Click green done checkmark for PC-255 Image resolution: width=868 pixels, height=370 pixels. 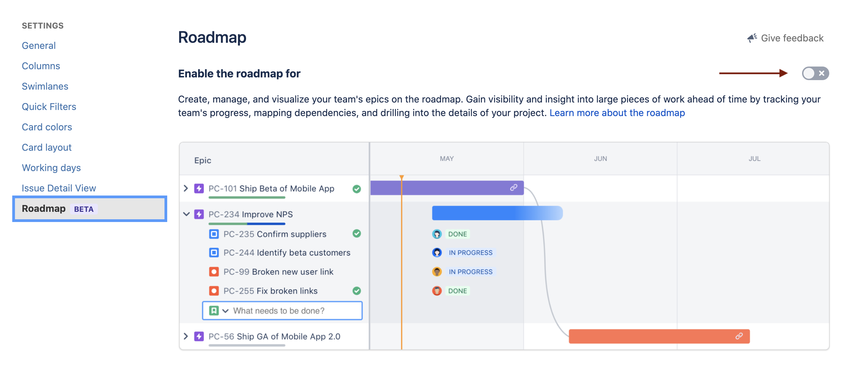click(357, 291)
